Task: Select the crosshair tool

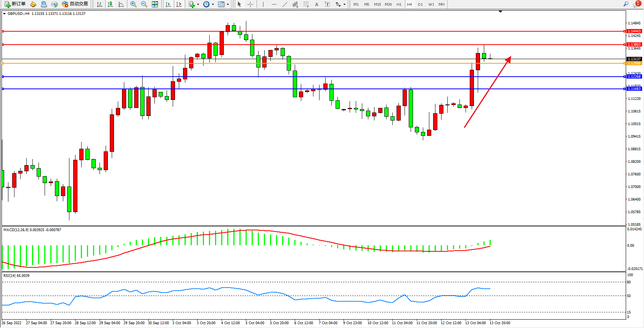Action: [250, 4]
